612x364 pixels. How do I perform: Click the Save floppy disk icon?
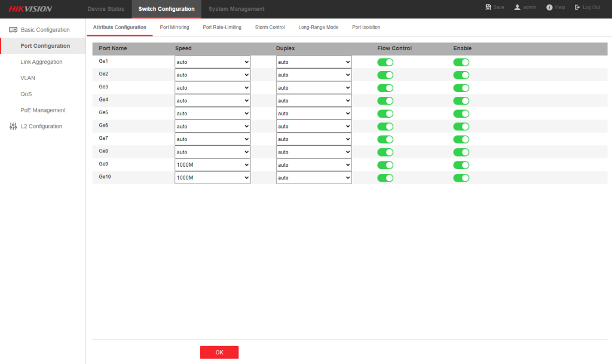click(x=488, y=7)
